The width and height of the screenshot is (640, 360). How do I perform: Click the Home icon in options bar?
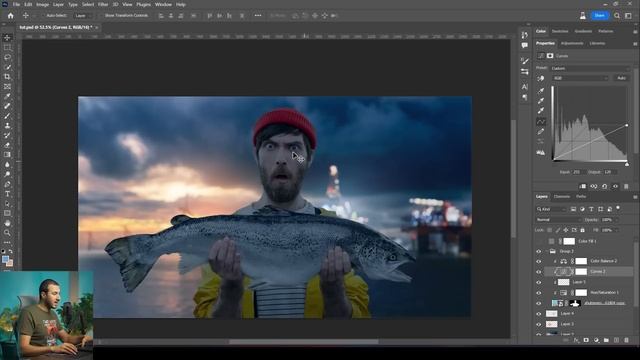[x=11, y=16]
